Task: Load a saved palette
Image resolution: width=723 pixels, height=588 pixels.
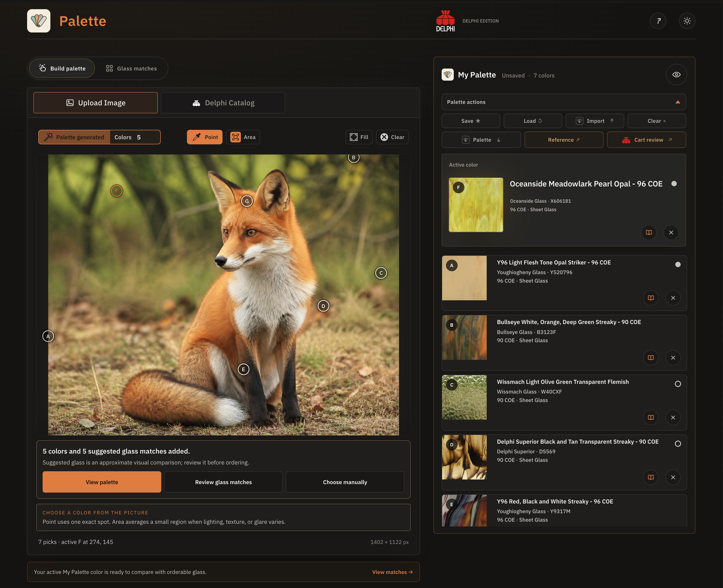Action: click(533, 121)
